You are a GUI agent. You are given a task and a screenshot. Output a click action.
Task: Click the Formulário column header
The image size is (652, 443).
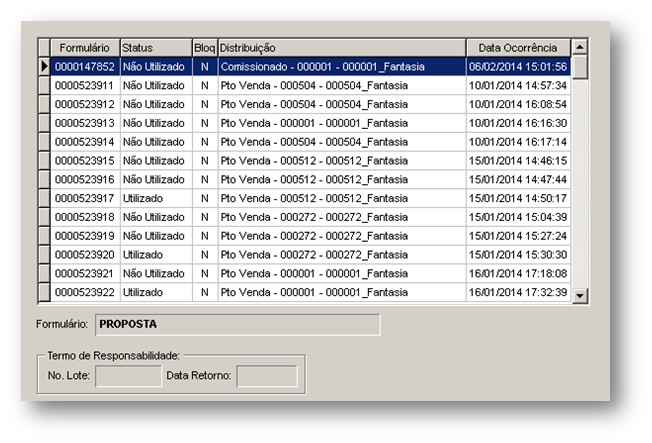[85, 48]
